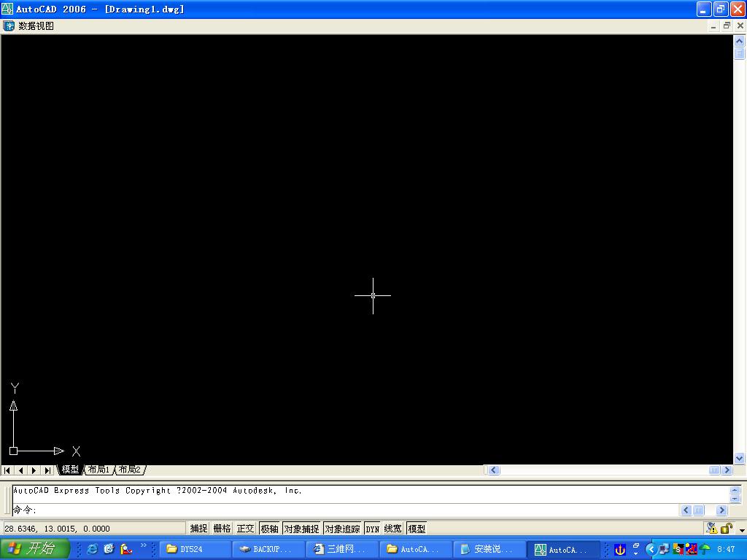Click command window scroll up arrow
Image resolution: width=747 pixels, height=560 pixels.
[x=735, y=490]
